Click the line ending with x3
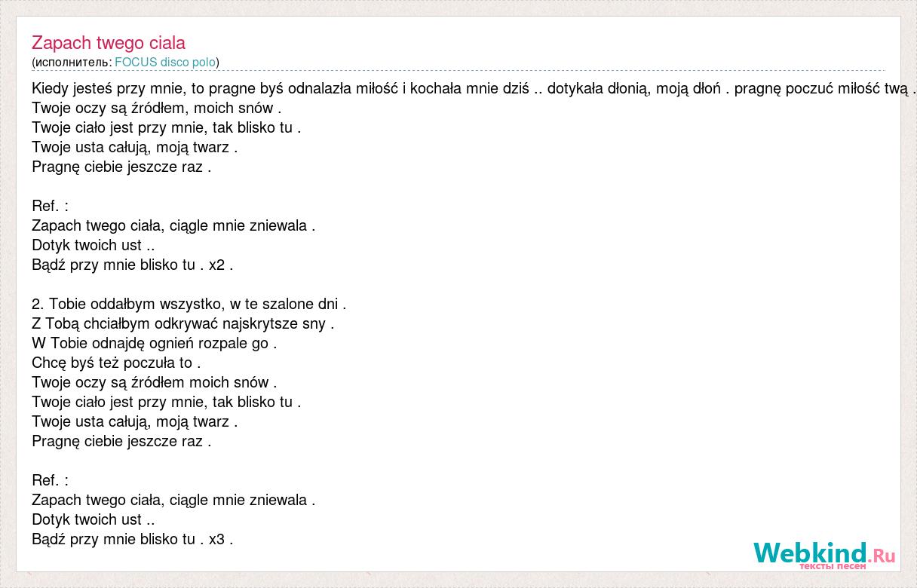This screenshot has height=588, width=917. 133,539
